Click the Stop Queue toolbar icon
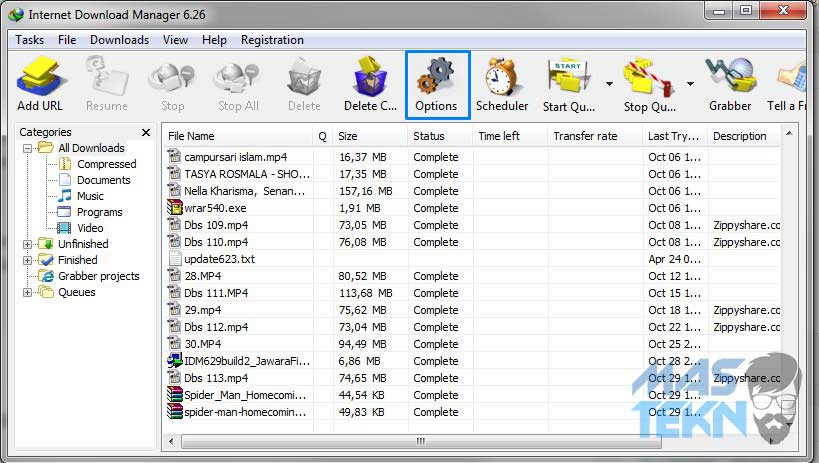Screen dimensions: 819x463 click(649, 77)
